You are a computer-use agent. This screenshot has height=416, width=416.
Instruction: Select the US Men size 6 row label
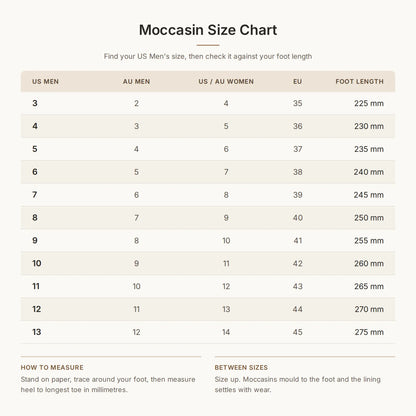coord(35,172)
